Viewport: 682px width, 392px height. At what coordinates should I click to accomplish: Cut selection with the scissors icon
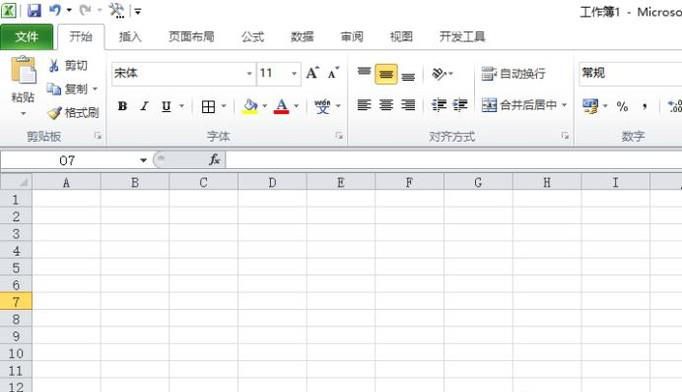(x=54, y=66)
